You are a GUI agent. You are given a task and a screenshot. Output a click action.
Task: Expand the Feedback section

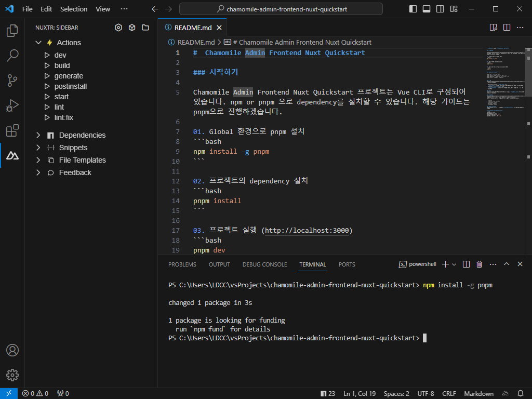[x=38, y=172]
